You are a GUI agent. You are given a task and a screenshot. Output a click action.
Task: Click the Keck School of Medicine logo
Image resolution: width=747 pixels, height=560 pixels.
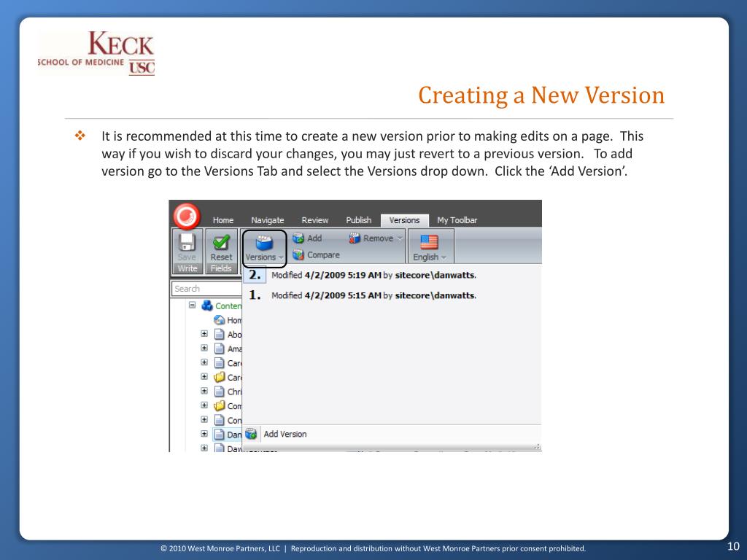click(96, 52)
